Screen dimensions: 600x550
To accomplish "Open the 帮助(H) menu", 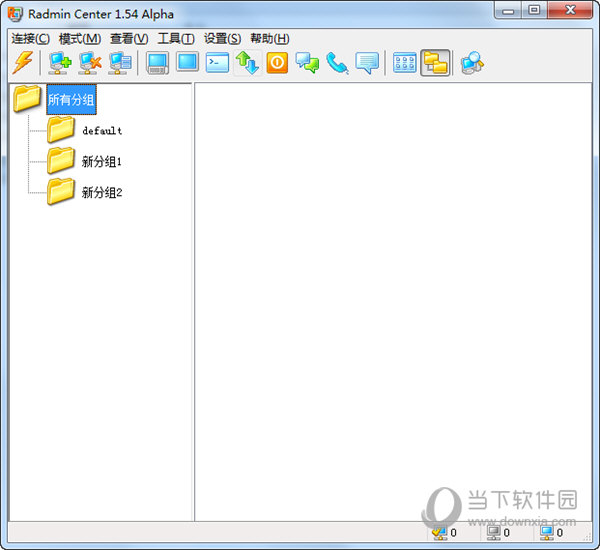I will (270, 39).
